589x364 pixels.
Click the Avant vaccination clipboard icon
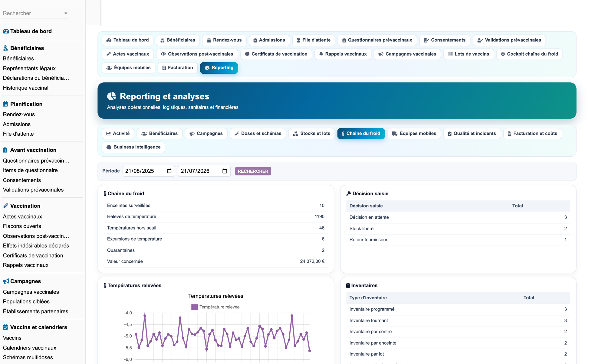5,150
